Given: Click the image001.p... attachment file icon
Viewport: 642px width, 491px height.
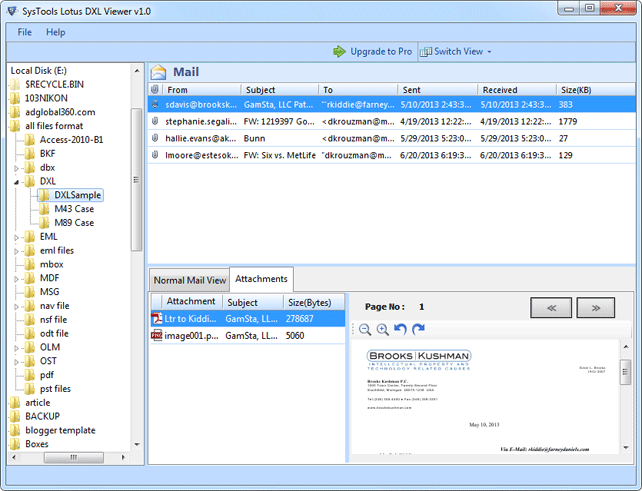Looking at the screenshot, I should 157,335.
